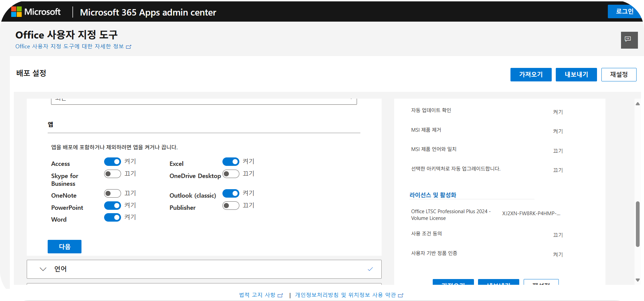Click external link icon after 위치정보 사용 약관
Image resolution: width=644 pixels, height=301 pixels.
pos(401,295)
